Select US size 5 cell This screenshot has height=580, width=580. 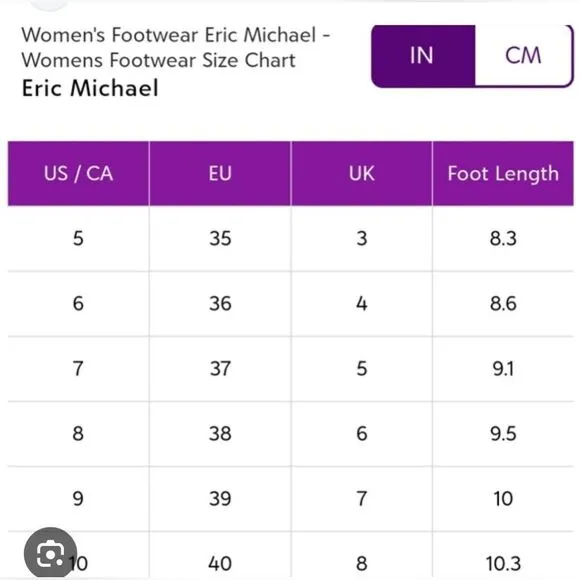click(78, 239)
